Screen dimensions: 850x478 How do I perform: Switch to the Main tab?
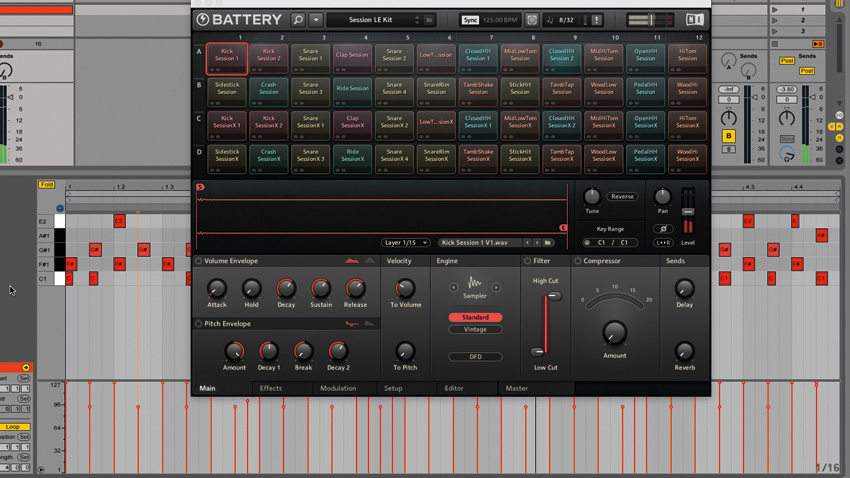point(207,388)
